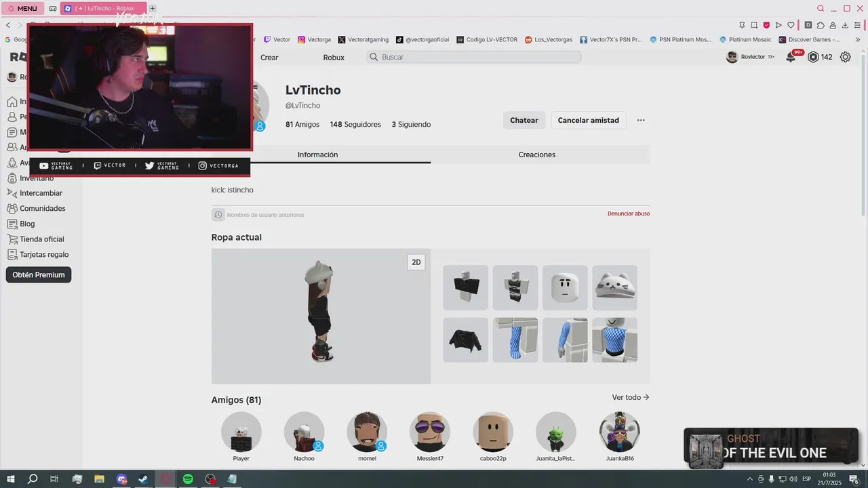The height and width of the screenshot is (488, 868).
Task: Open the Codigo LV-VECTOR bookmark
Action: pos(487,39)
